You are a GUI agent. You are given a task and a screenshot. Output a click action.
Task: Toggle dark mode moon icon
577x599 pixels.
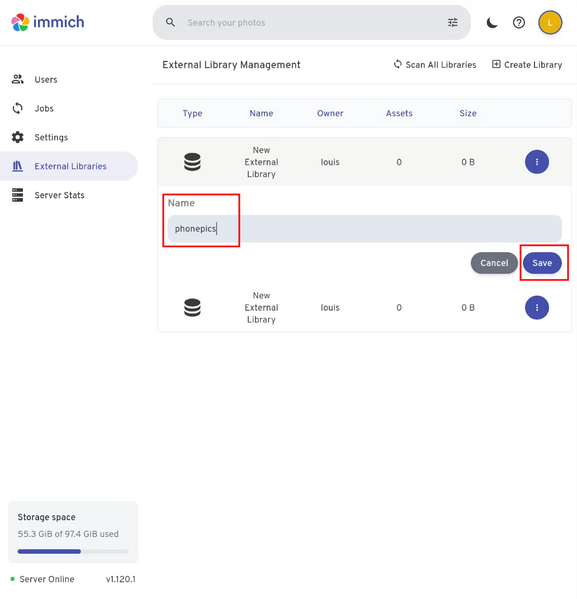click(492, 23)
